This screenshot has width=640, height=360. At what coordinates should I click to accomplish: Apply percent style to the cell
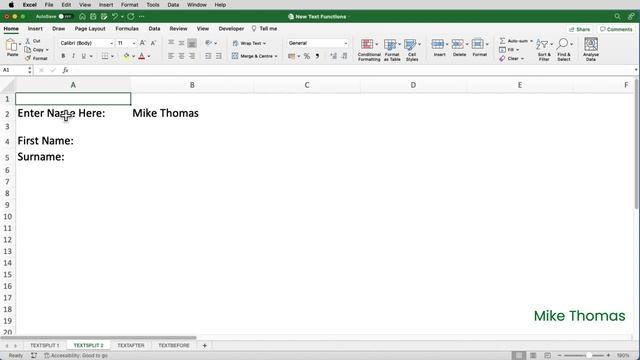(307, 56)
